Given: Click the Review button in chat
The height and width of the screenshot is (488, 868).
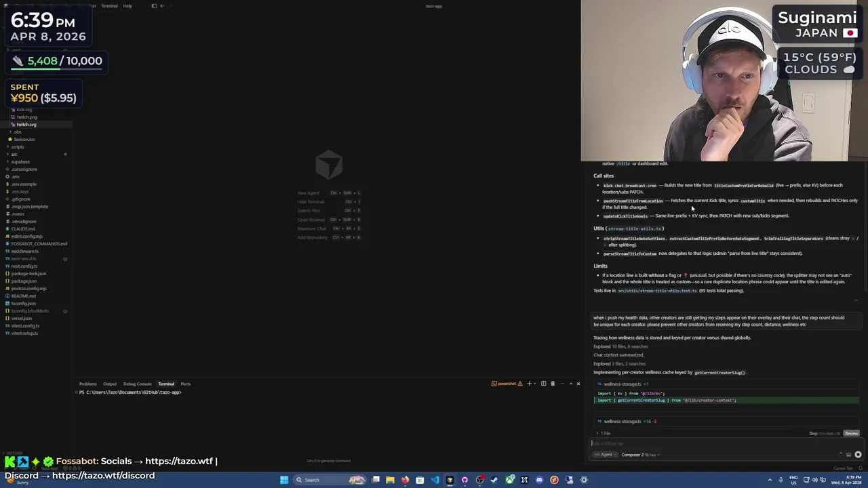Looking at the screenshot, I should [852, 434].
